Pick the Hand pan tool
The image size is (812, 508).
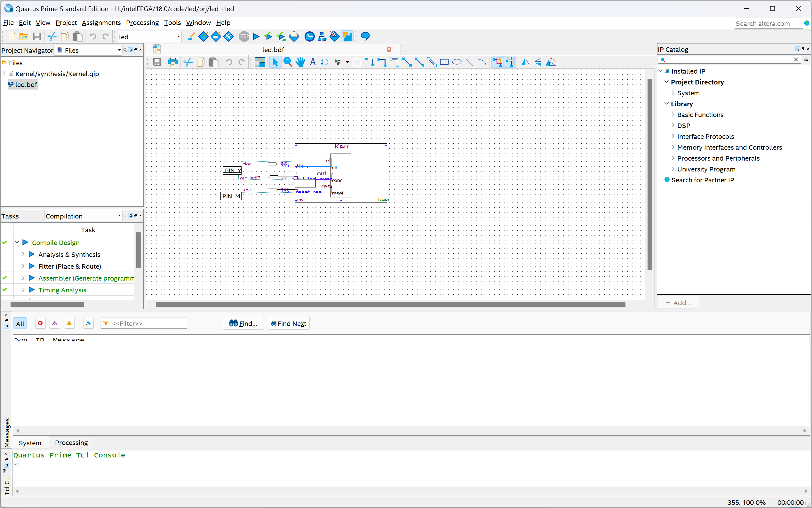[x=300, y=62]
